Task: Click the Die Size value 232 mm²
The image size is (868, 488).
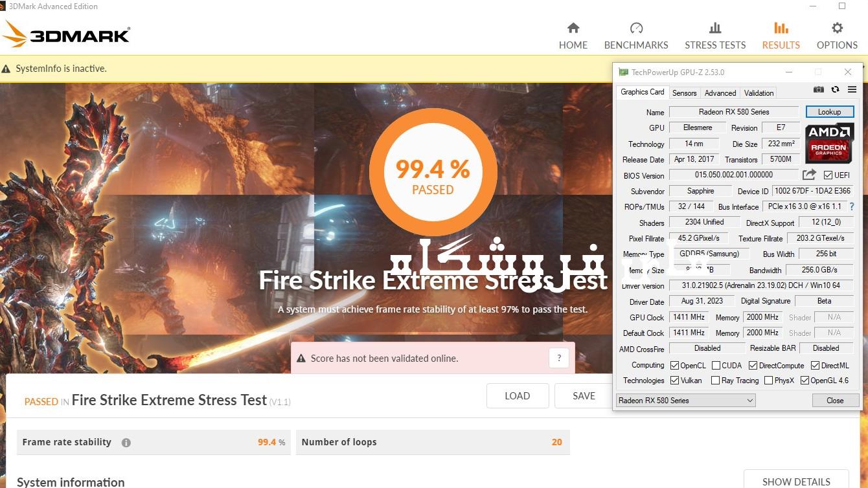Action: (x=781, y=144)
